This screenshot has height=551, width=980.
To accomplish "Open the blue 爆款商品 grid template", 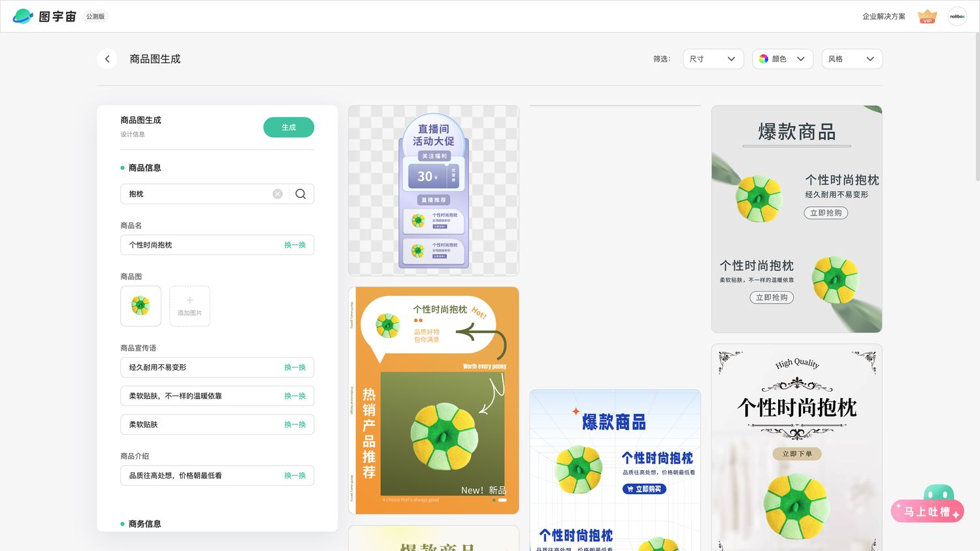I will coord(615,470).
